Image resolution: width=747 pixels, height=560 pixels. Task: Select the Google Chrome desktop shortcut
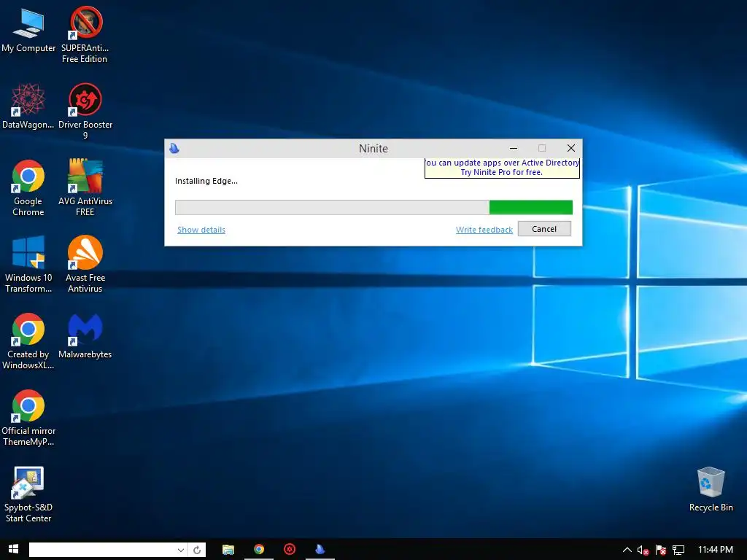[28, 187]
